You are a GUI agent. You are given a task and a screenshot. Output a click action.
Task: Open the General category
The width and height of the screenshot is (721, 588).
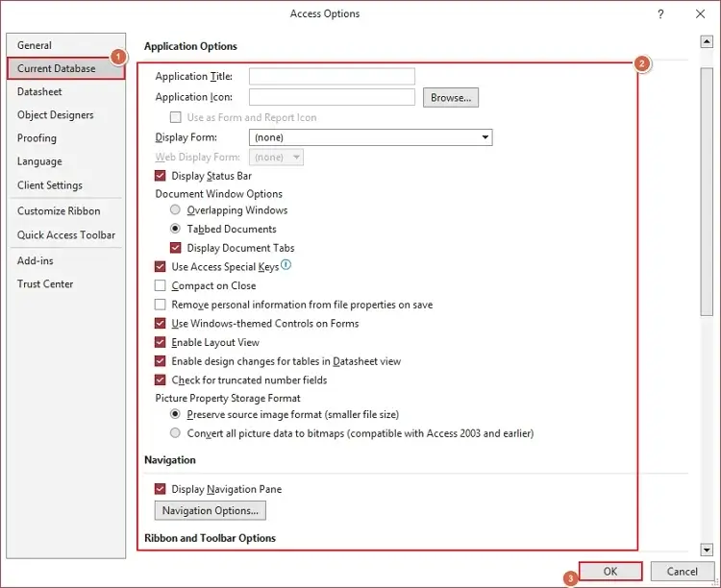(66, 45)
